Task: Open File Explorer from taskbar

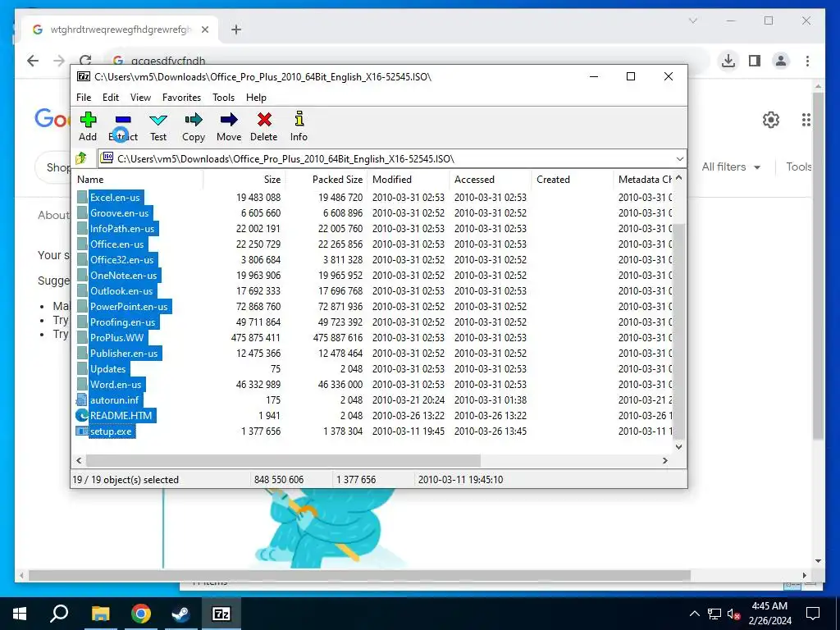Action: [100, 614]
